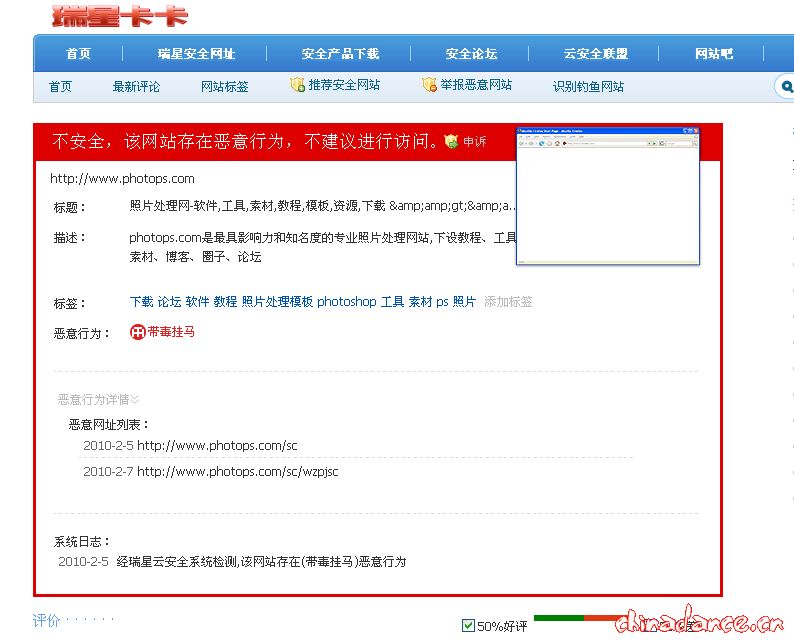Open the 首页 main navigation tab

pyautogui.click(x=78, y=54)
